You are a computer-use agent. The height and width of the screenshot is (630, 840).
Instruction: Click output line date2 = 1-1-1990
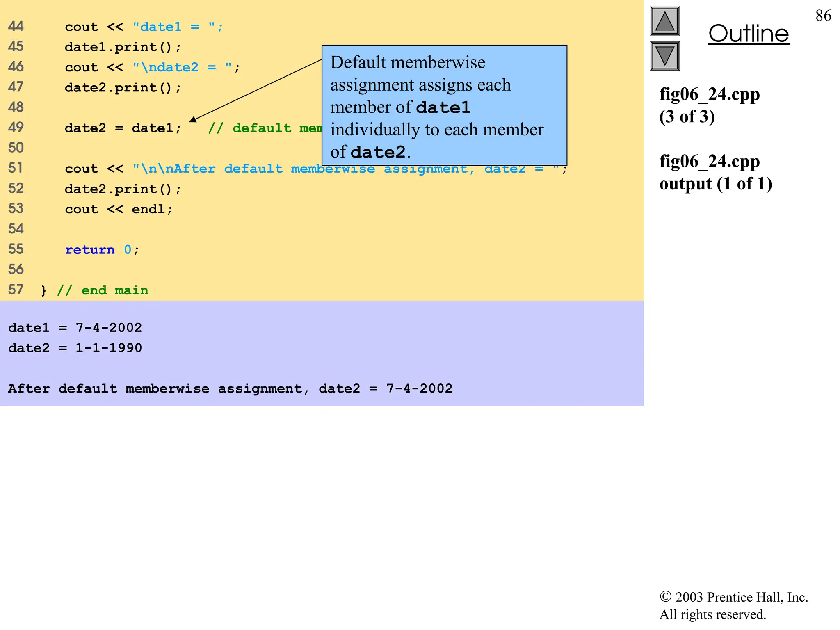pyautogui.click(x=75, y=348)
